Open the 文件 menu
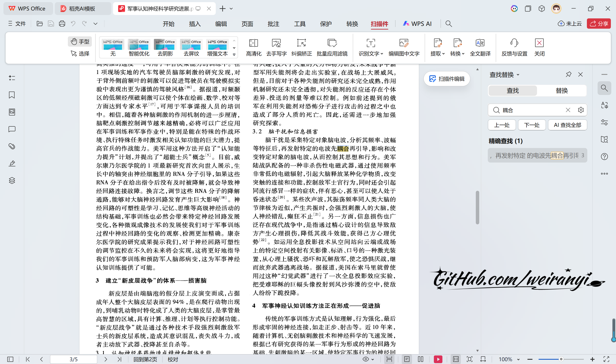 pos(17,24)
